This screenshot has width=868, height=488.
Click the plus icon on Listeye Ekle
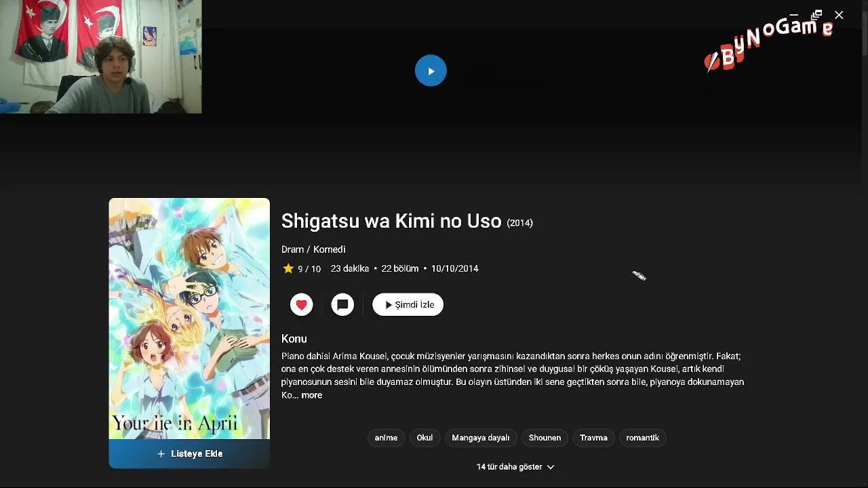(161, 454)
